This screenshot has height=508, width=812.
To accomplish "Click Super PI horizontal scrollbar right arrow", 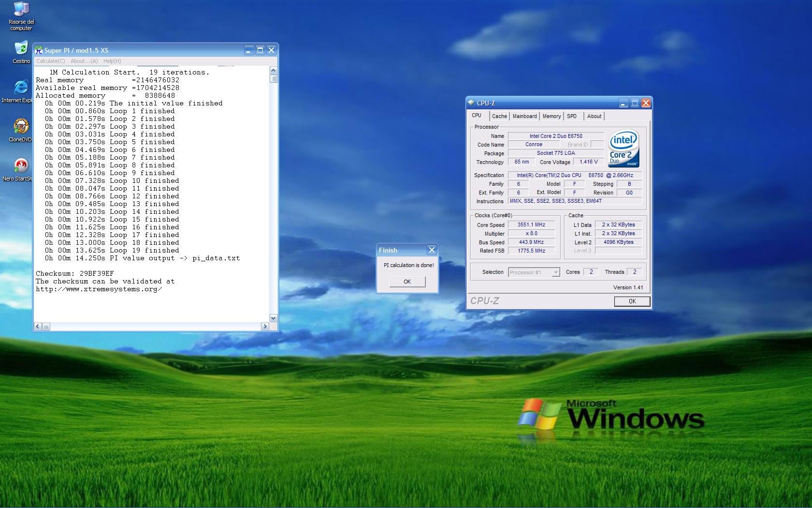I will (x=265, y=327).
